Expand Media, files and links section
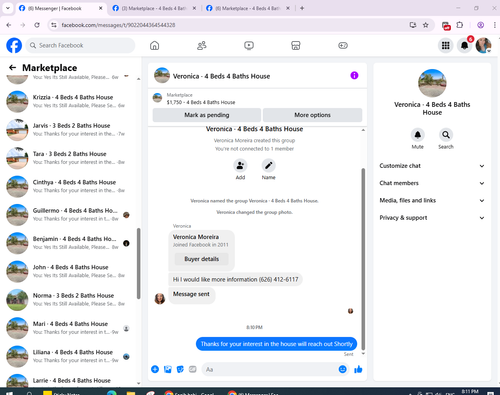The width and height of the screenshot is (500, 395). [x=432, y=200]
